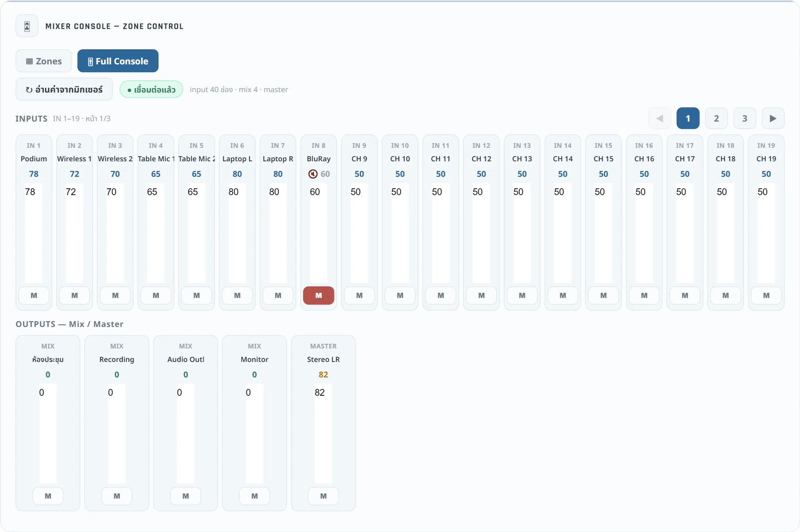Click the Monitor mix fader
Screen dimensions: 800x532
tap(255, 434)
